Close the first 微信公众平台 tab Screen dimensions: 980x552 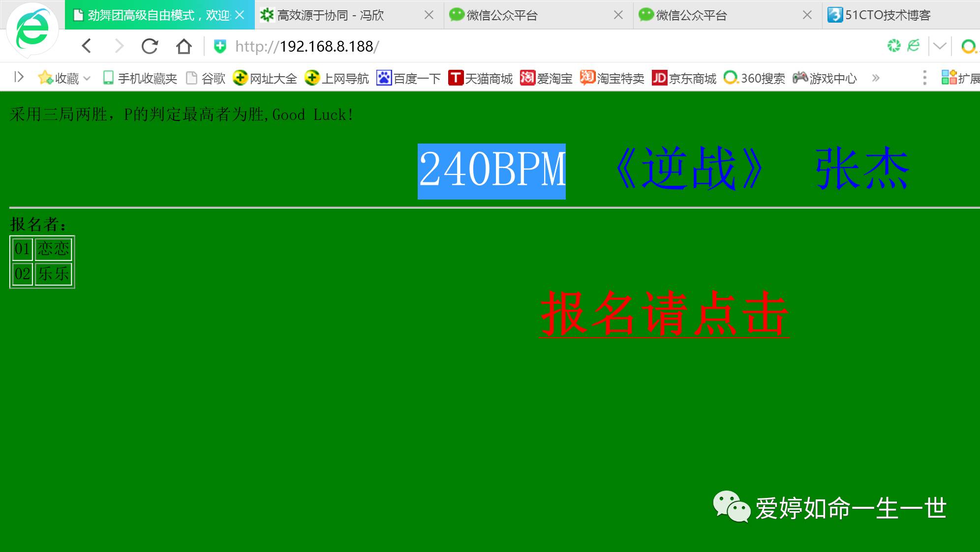coord(618,15)
